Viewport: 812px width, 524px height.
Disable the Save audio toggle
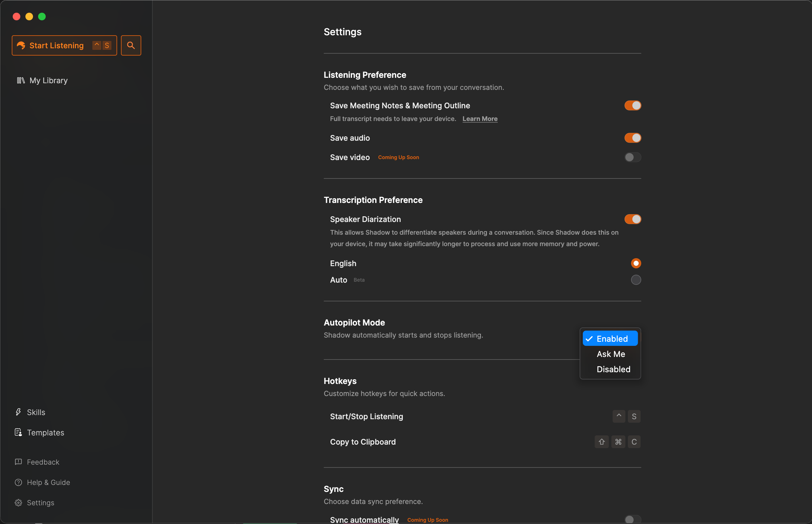[x=632, y=138]
